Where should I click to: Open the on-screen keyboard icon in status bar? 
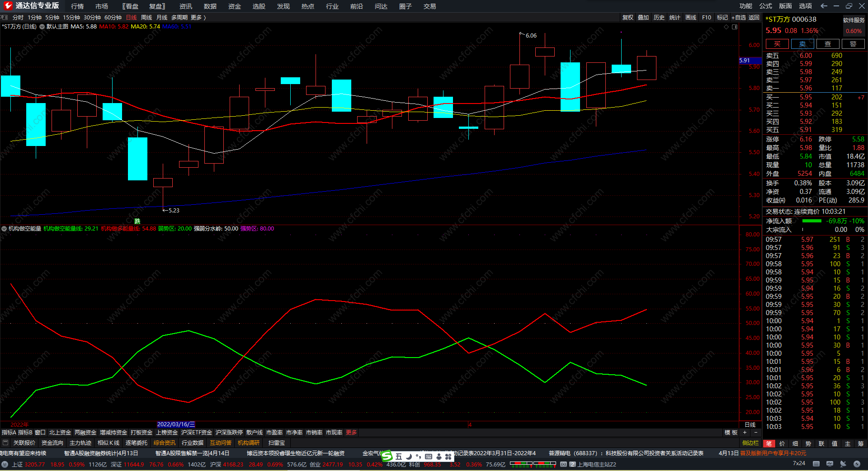pos(816,464)
